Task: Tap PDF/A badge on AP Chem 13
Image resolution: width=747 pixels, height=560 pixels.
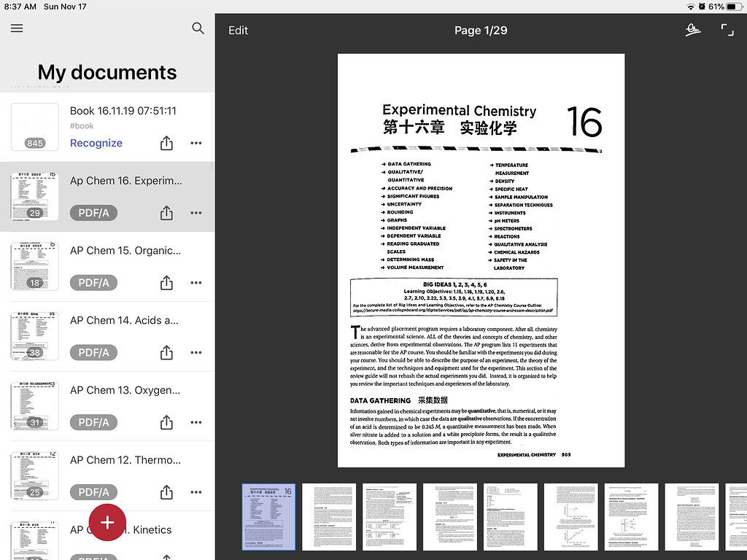Action: 93,423
